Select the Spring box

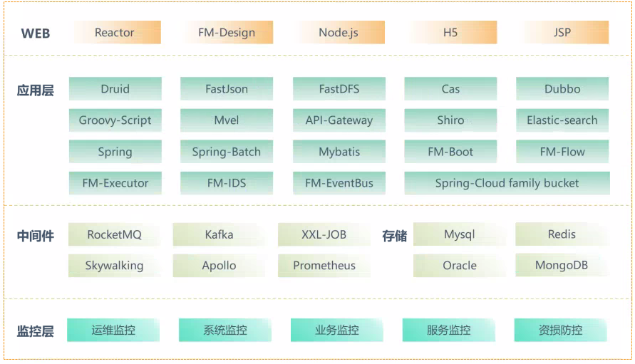click(x=115, y=152)
